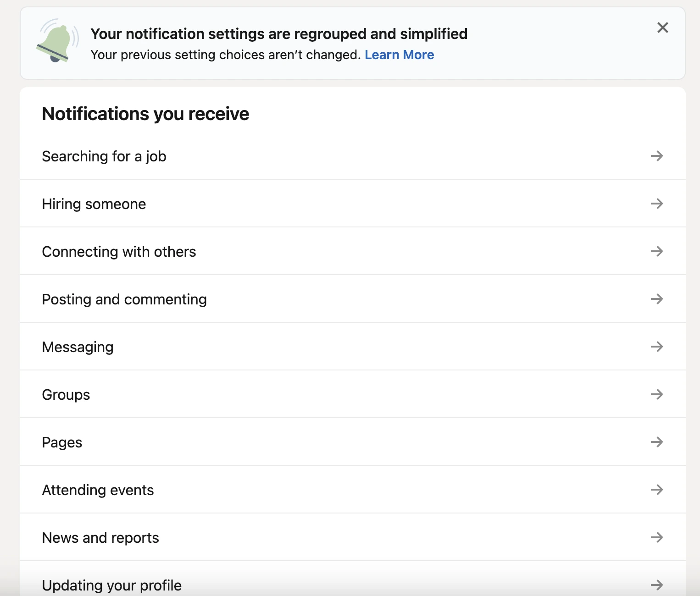The image size is (700, 596).
Task: Open Attending events notification settings
Action: (352, 490)
